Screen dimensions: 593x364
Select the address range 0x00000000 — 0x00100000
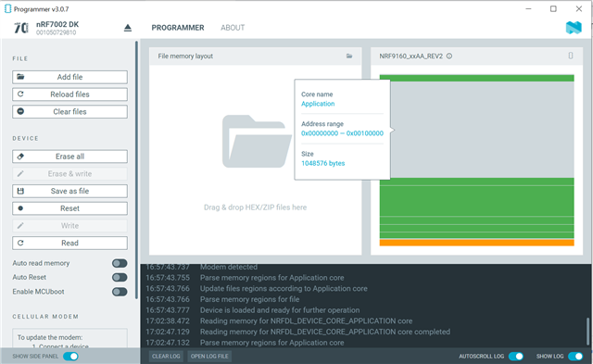pyautogui.click(x=342, y=133)
